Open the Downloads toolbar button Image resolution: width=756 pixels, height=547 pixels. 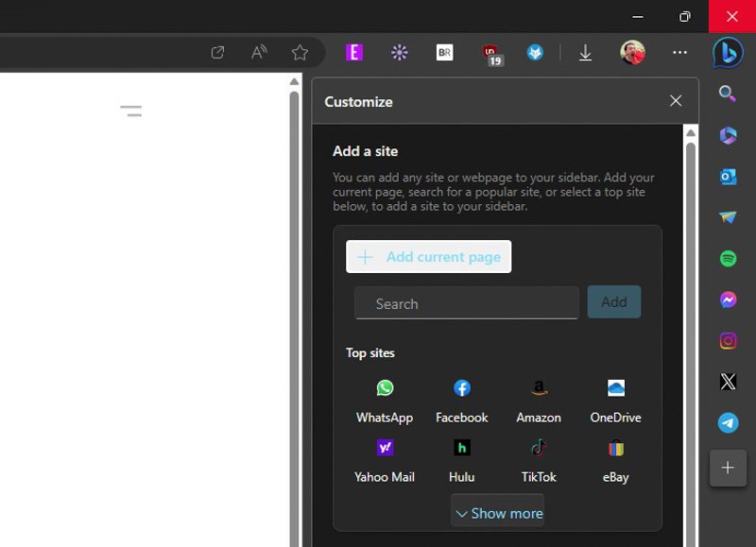pos(585,52)
